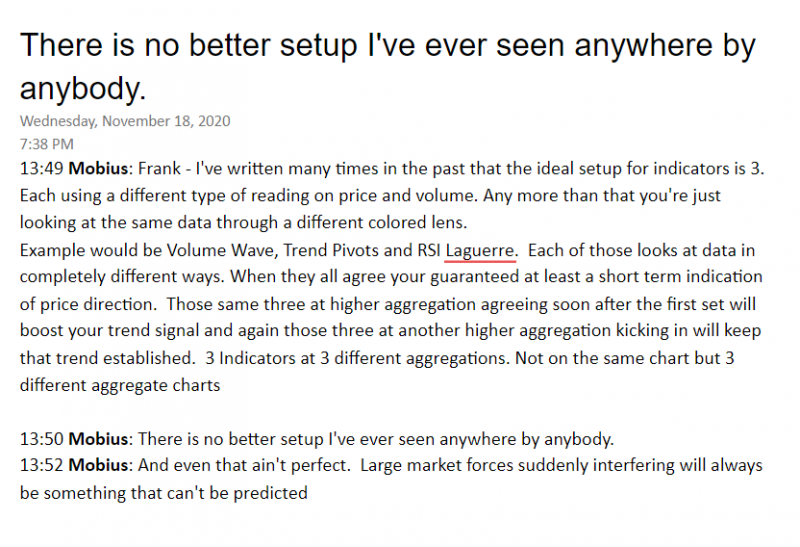Place cursor on the "13:50" timestamp
800x547 pixels.
tap(38, 439)
